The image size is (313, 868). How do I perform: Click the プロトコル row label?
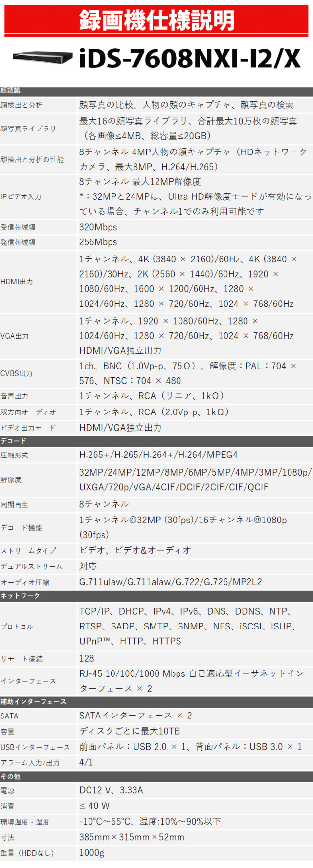(17, 626)
